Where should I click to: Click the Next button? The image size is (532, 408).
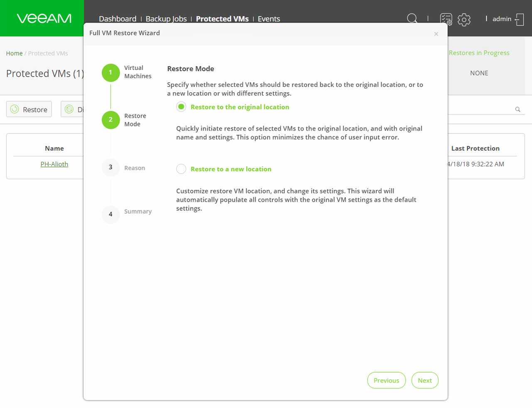425,380
